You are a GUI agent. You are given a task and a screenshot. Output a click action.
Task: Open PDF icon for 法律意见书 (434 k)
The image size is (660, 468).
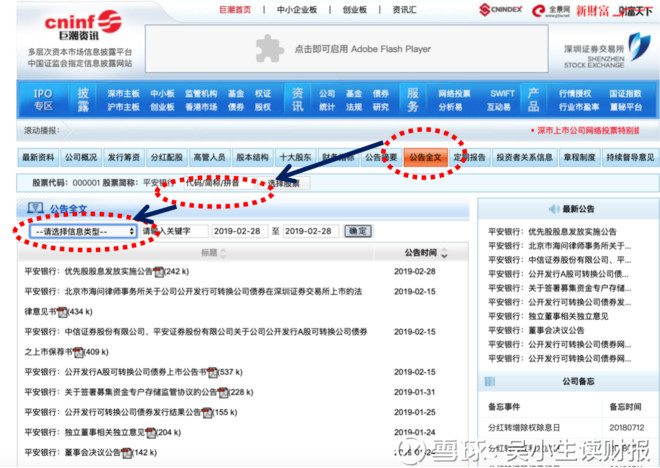coord(62,312)
